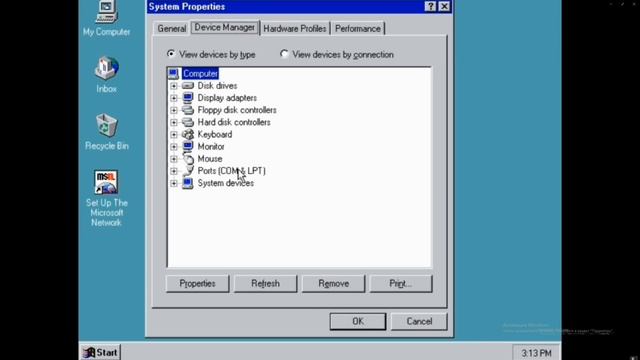Confirm with the OK button
The image size is (640, 360).
[x=358, y=321]
